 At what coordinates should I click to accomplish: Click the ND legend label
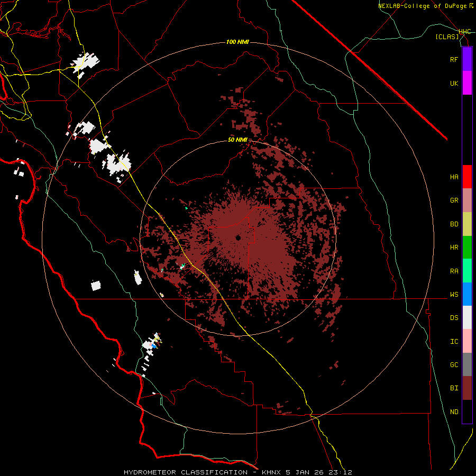[x=454, y=411]
